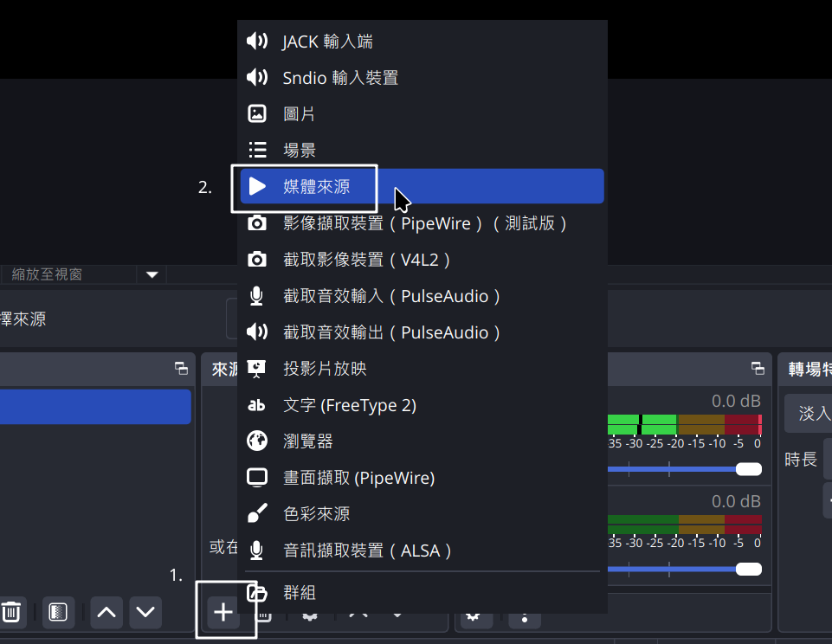The image size is (832, 644).
Task: Move scene up with up arrow
Action: [x=106, y=612]
